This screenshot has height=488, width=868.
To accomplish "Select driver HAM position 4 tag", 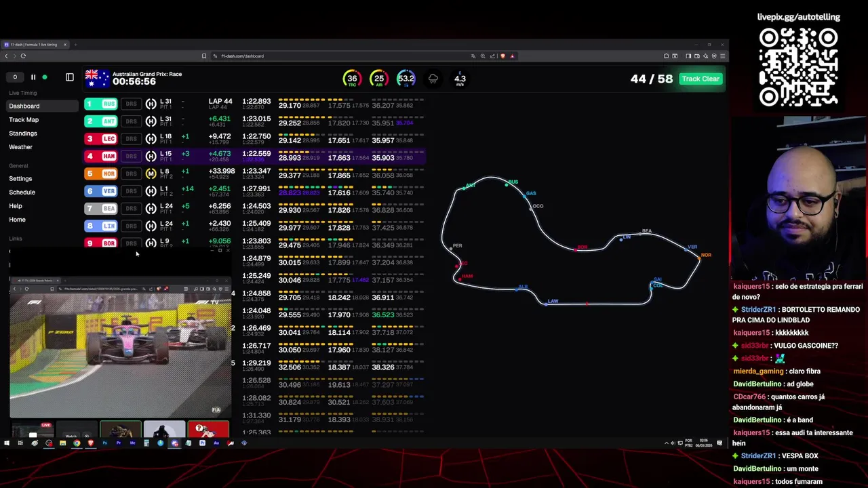I will pos(101,156).
